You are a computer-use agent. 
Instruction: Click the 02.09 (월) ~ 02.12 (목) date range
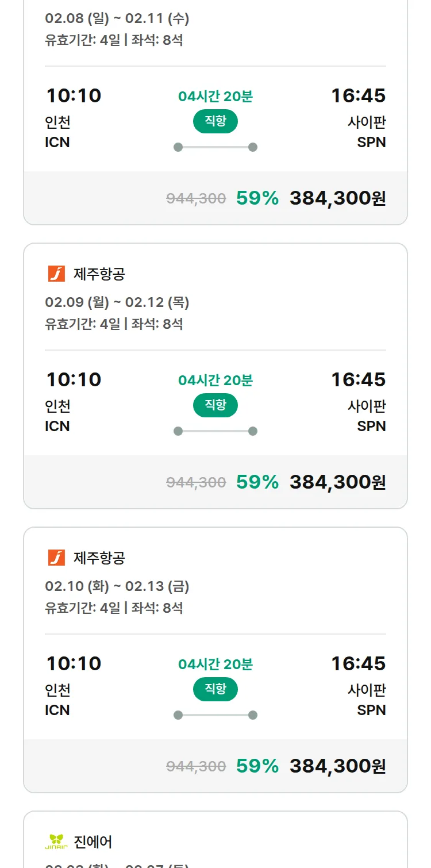pos(117,302)
